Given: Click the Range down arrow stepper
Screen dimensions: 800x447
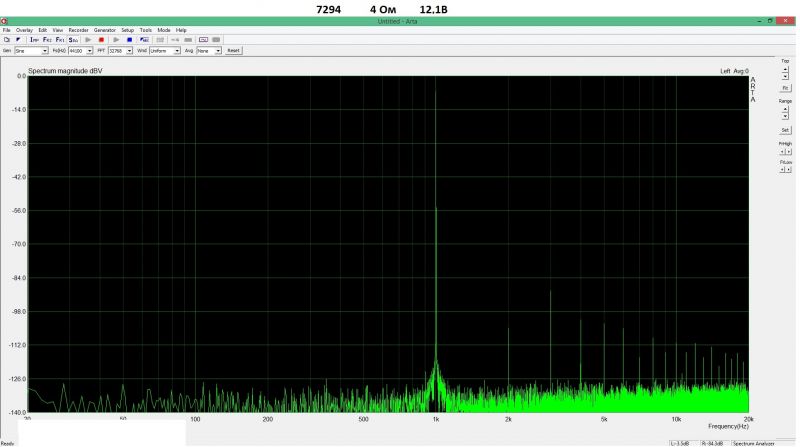Looking at the screenshot, I should tap(785, 116).
